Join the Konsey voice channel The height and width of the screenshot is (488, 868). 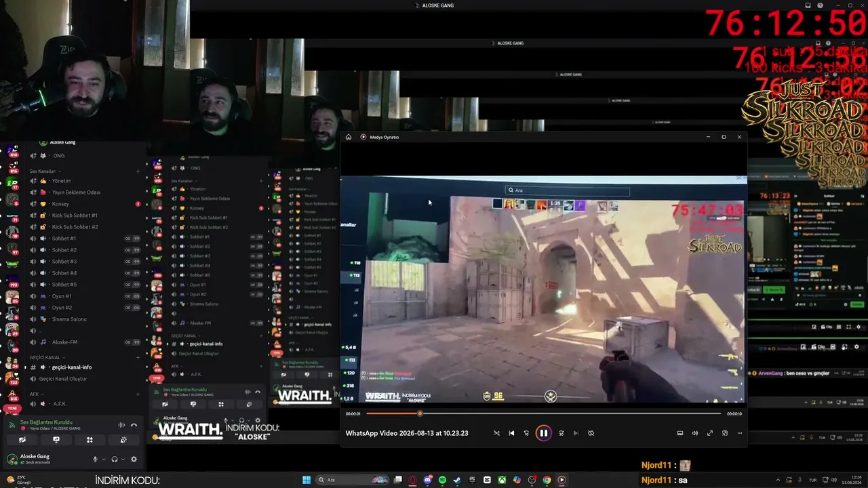pyautogui.click(x=84, y=204)
